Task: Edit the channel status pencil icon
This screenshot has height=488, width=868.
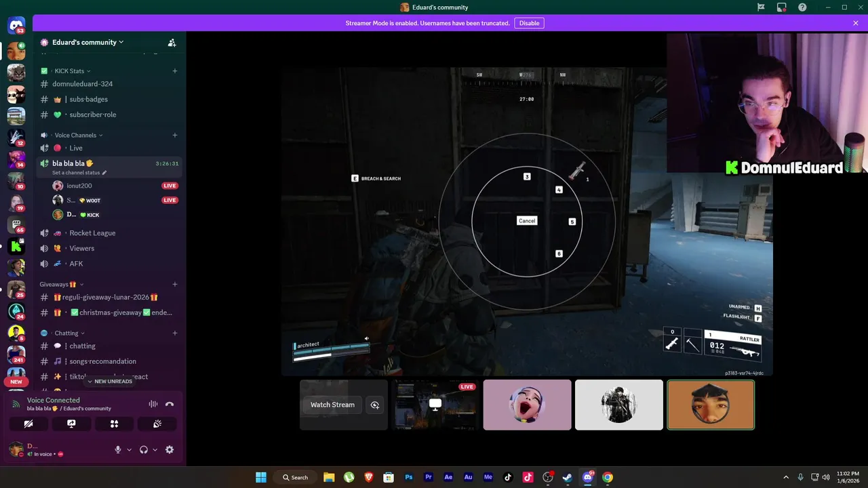Action: coord(104,173)
